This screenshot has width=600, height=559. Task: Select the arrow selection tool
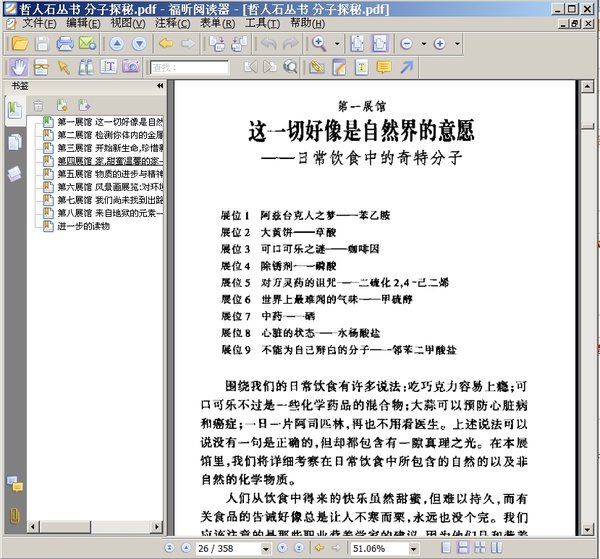pyautogui.click(x=63, y=67)
